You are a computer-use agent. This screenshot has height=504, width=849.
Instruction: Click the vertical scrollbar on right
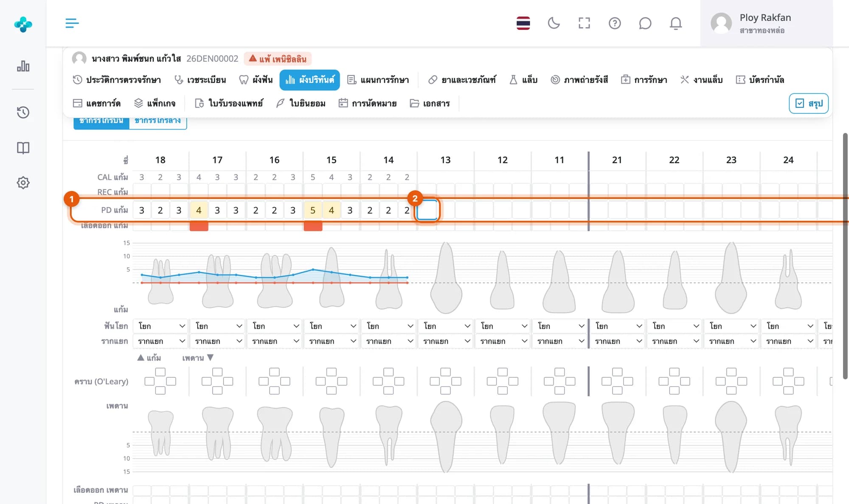(845, 256)
